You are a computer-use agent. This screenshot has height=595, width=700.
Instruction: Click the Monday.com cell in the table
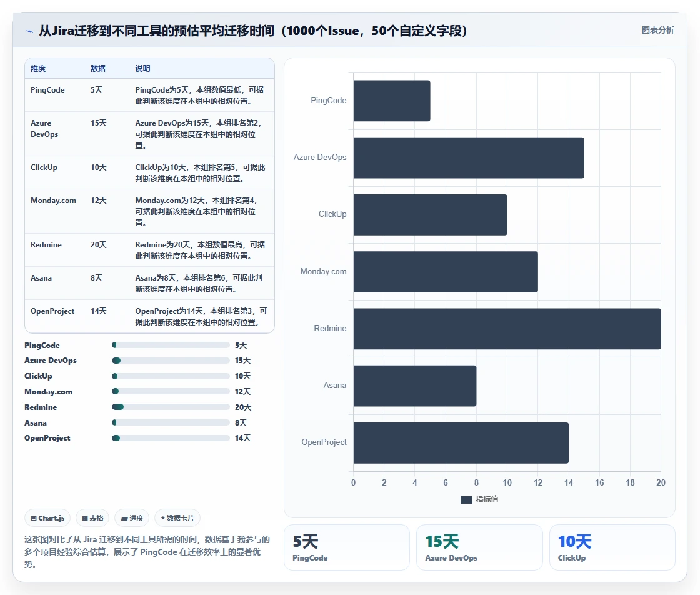pos(53,201)
